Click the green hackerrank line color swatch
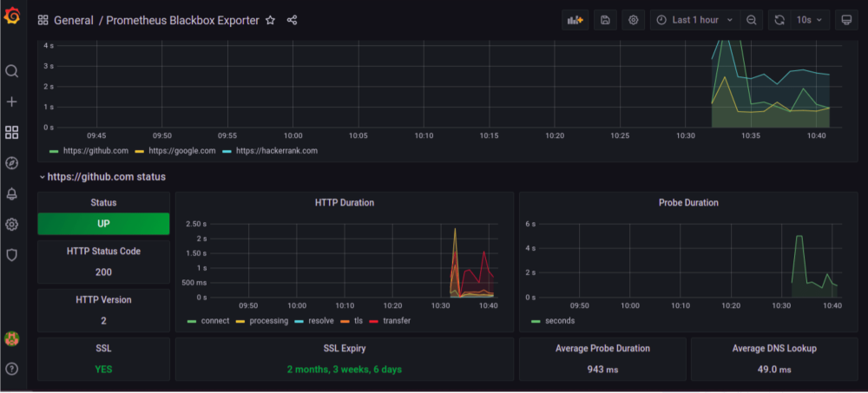 click(x=227, y=151)
